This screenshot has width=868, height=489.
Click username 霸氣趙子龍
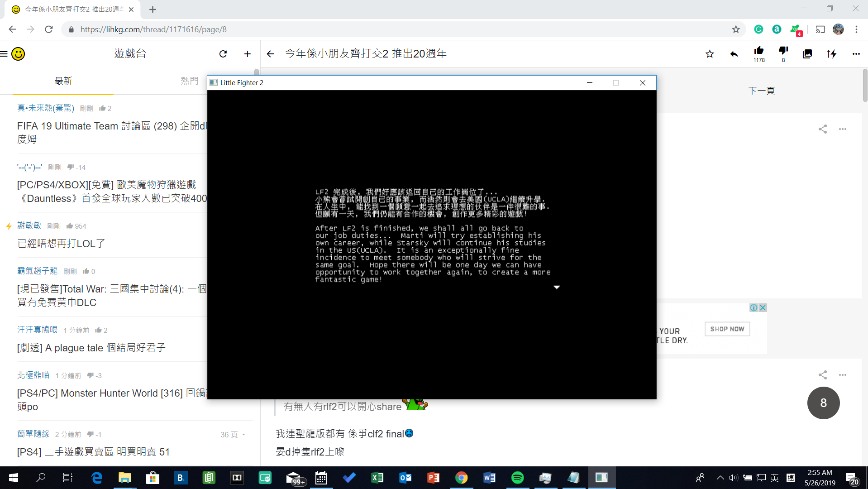click(x=37, y=271)
